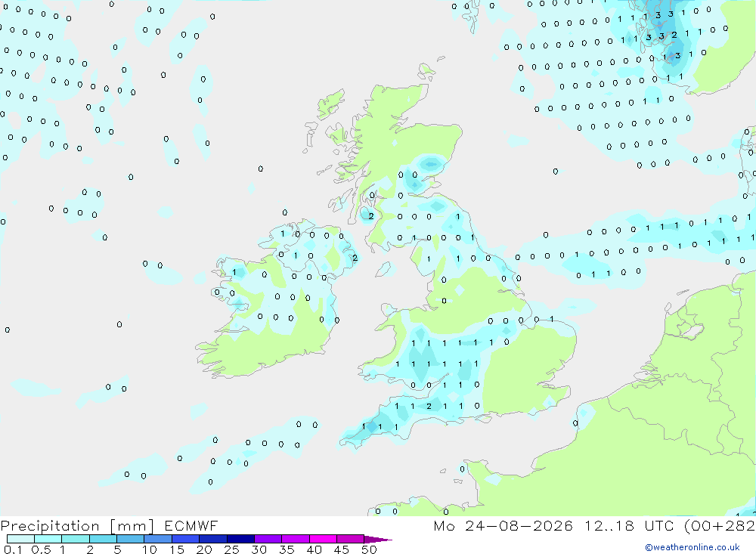The width and height of the screenshot is (756, 554).
Task: Click the '15' legend scale label
Action: click(176, 549)
